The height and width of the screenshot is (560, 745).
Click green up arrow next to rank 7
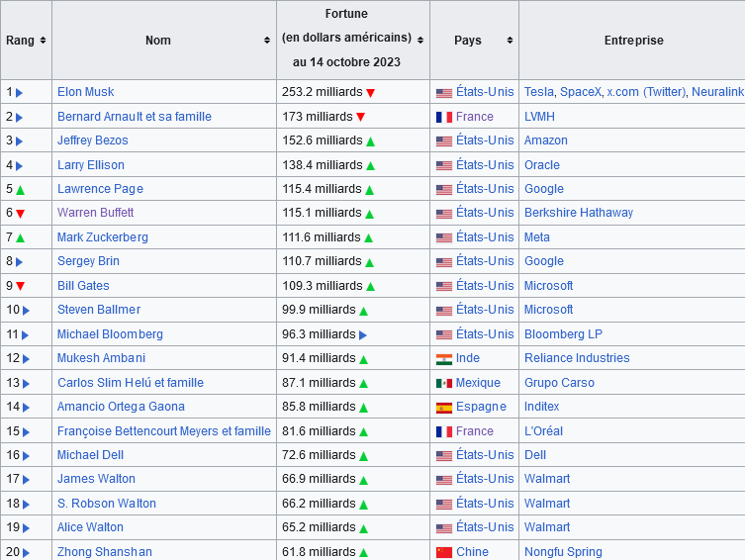20,238
